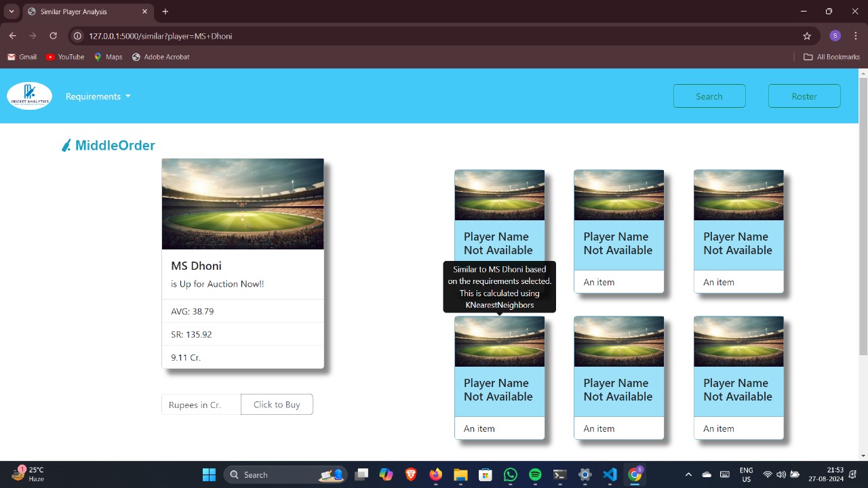Open Visual Studio Code from the taskbar
The width and height of the screenshot is (868, 488).
pos(610,474)
